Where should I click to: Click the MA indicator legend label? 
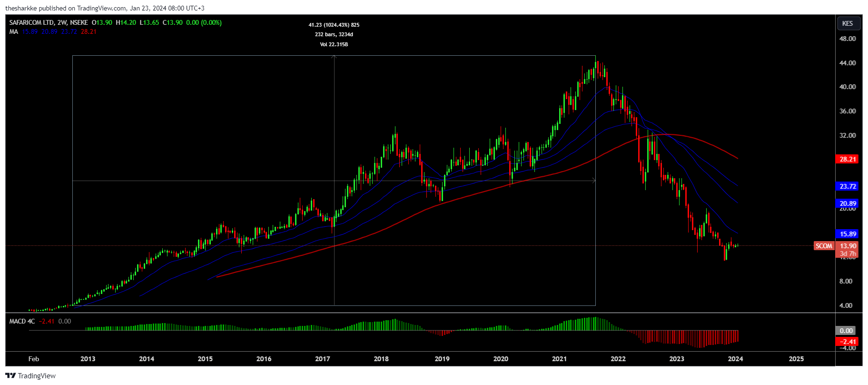[x=13, y=32]
